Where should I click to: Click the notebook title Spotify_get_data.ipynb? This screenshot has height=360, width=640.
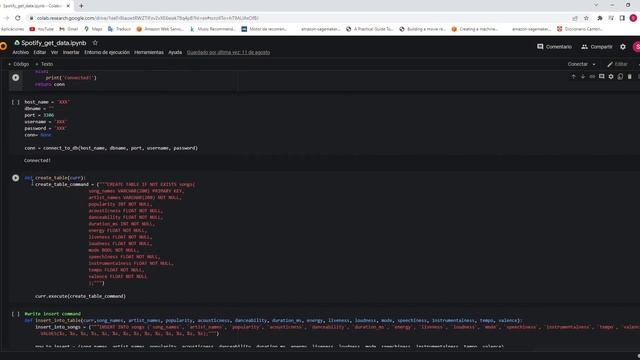click(x=53, y=43)
